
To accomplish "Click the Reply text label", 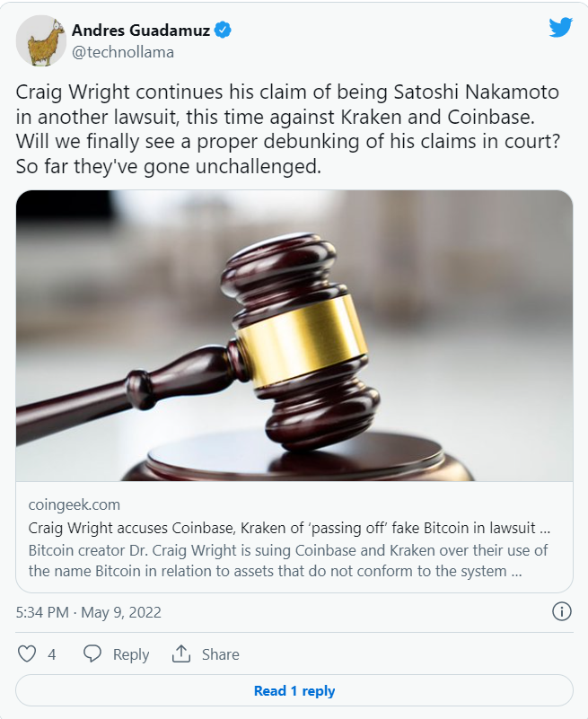I will [131, 654].
